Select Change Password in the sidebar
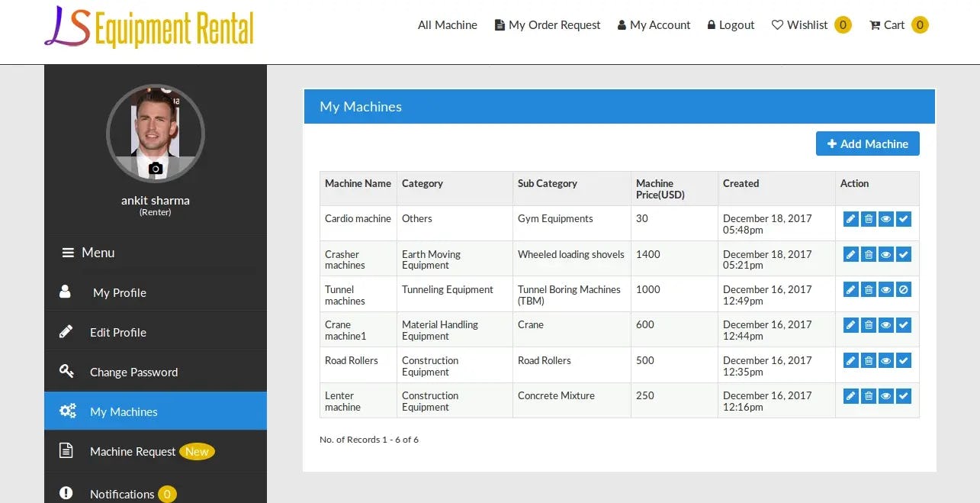The image size is (980, 503). pos(134,372)
